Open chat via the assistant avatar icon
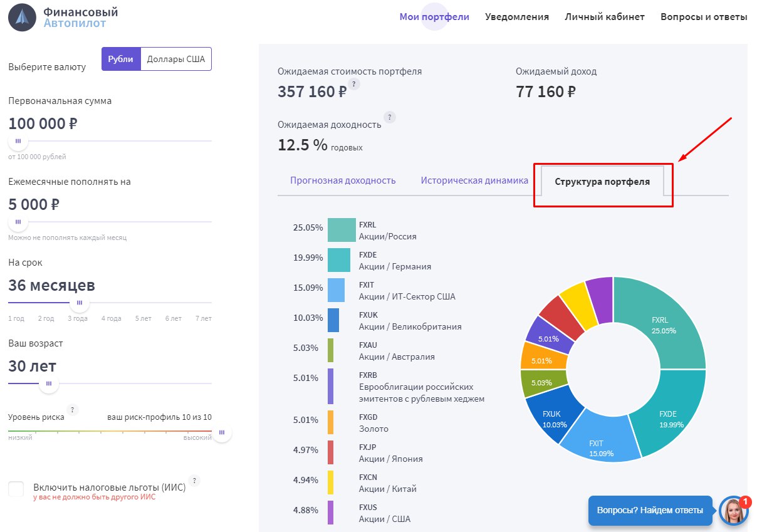This screenshot has width=757, height=532. [x=733, y=511]
